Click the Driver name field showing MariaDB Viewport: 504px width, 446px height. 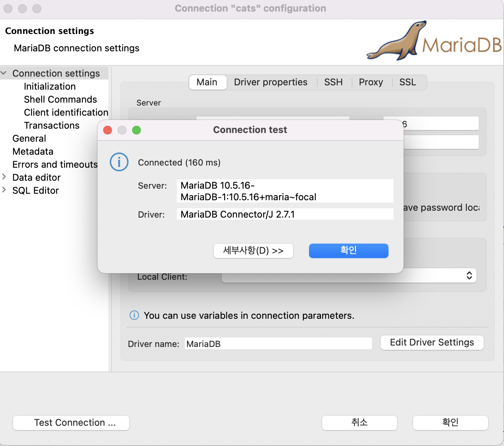pyautogui.click(x=278, y=343)
